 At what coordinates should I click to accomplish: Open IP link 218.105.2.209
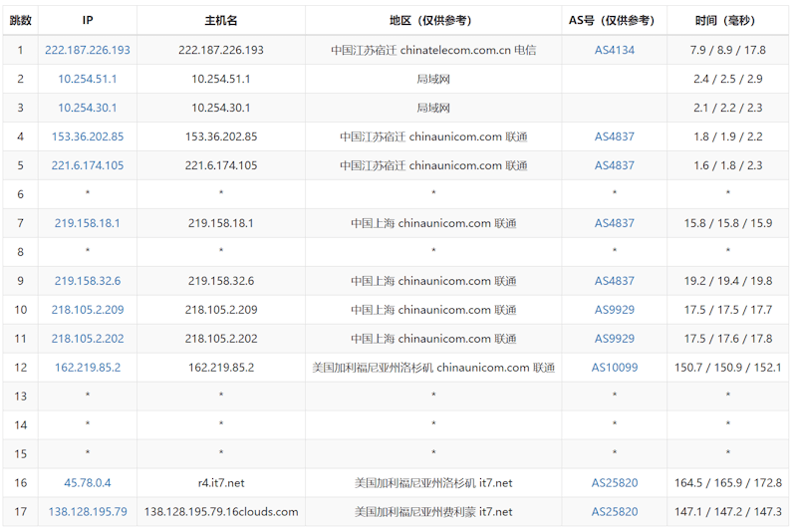point(88,310)
